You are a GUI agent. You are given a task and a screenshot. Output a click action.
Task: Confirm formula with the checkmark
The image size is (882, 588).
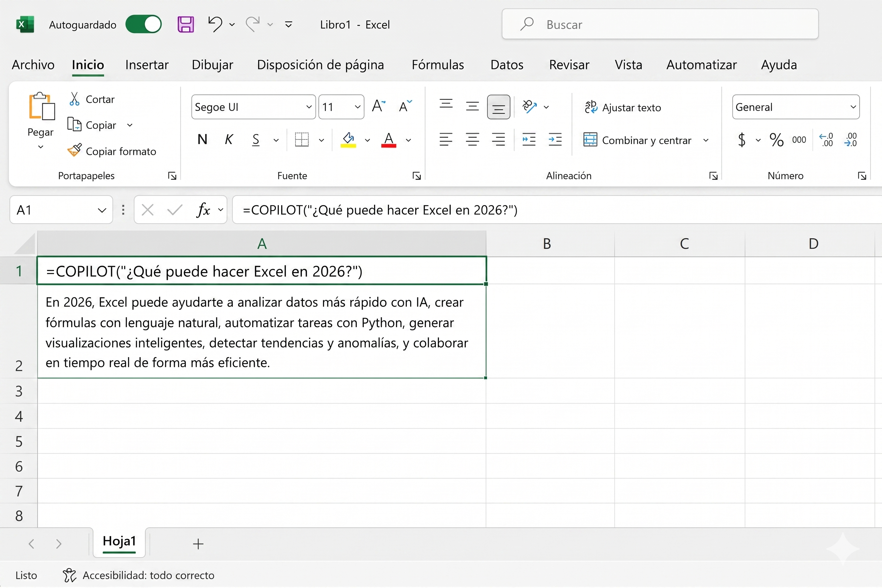[174, 210]
